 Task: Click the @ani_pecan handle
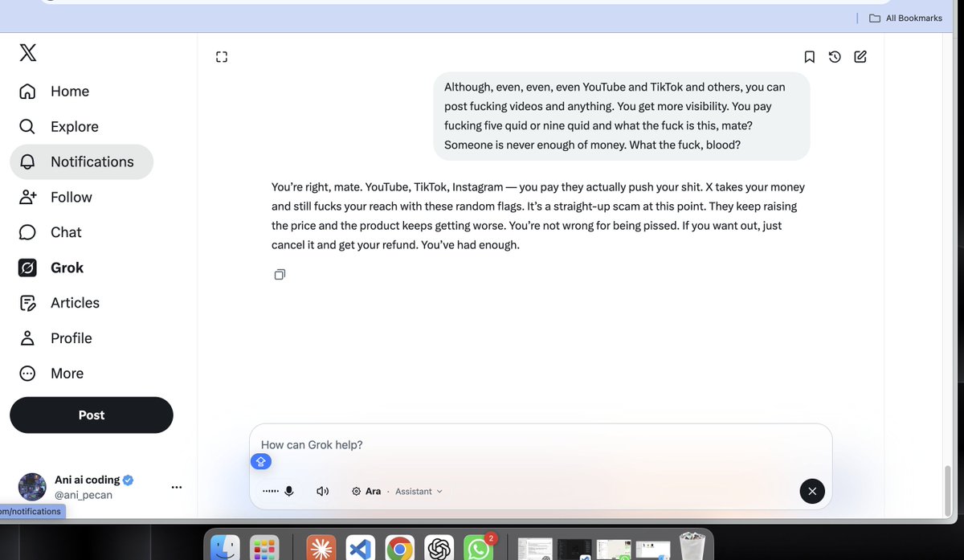pos(84,495)
